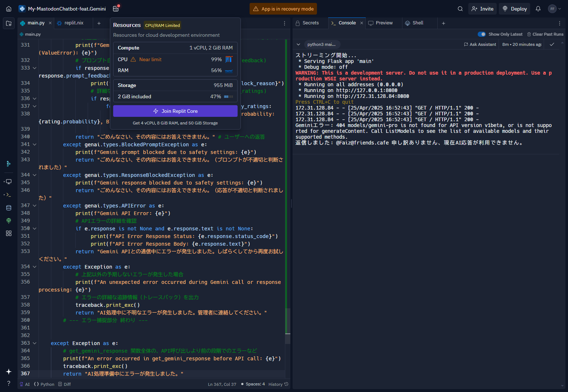
Task: Fold code at line 333
Action: click(x=35, y=68)
